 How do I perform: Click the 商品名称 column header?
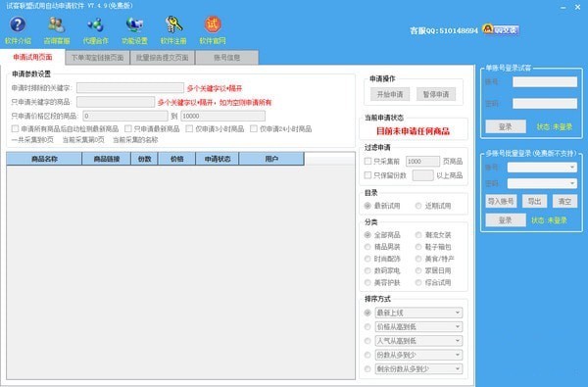coord(44,159)
